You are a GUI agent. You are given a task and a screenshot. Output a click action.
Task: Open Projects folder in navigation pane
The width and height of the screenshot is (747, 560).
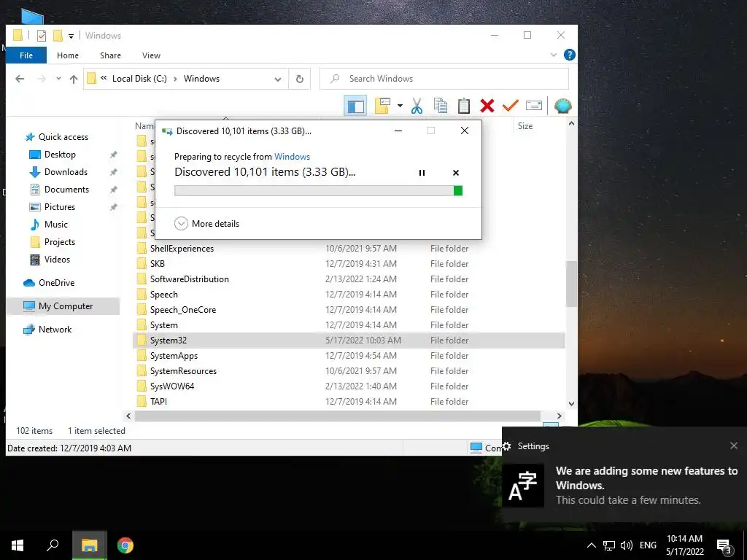[60, 242]
